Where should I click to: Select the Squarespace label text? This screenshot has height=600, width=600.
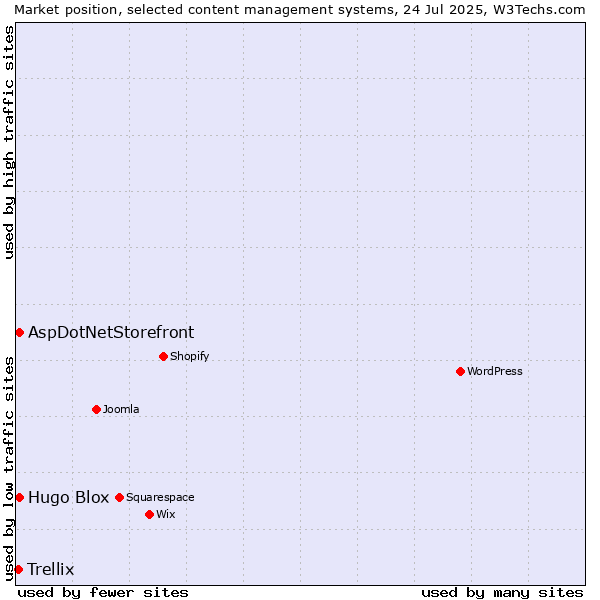[x=160, y=497]
